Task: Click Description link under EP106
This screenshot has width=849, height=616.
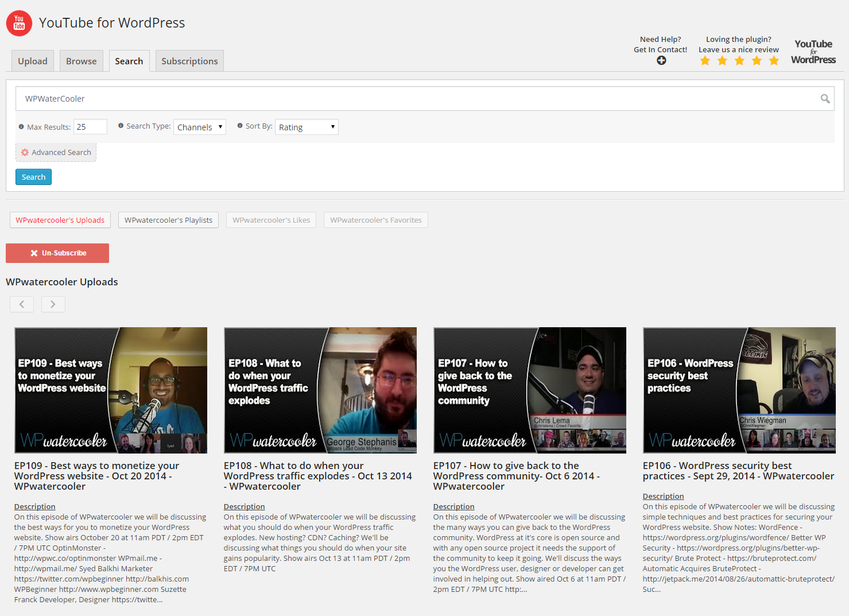Action: (664, 497)
